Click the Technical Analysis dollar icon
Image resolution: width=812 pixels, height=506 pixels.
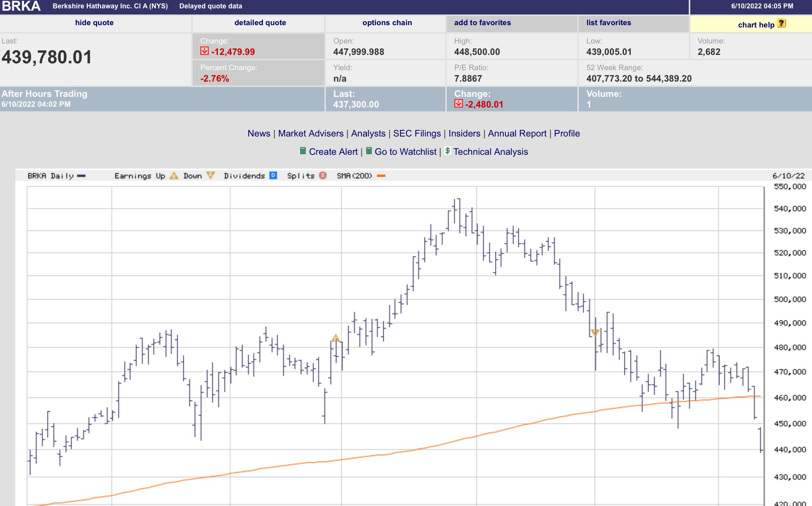pyautogui.click(x=447, y=151)
